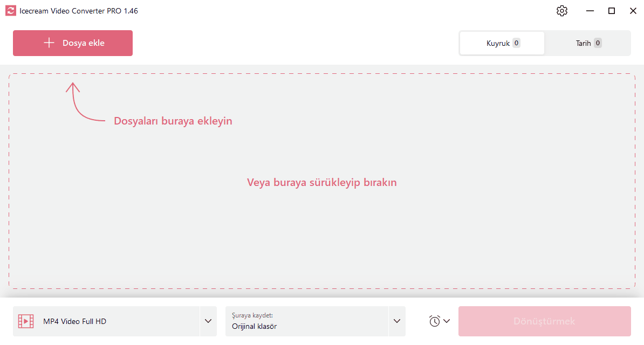Select the MP4 Video Full HD field
This screenshot has height=345, width=644.
(x=106, y=321)
